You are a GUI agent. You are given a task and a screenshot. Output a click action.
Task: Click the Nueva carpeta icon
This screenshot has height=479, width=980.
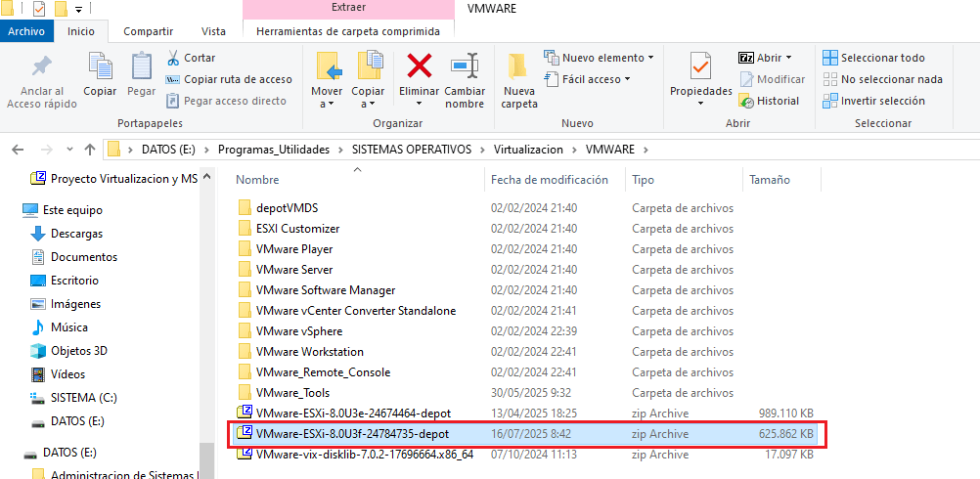click(x=517, y=66)
